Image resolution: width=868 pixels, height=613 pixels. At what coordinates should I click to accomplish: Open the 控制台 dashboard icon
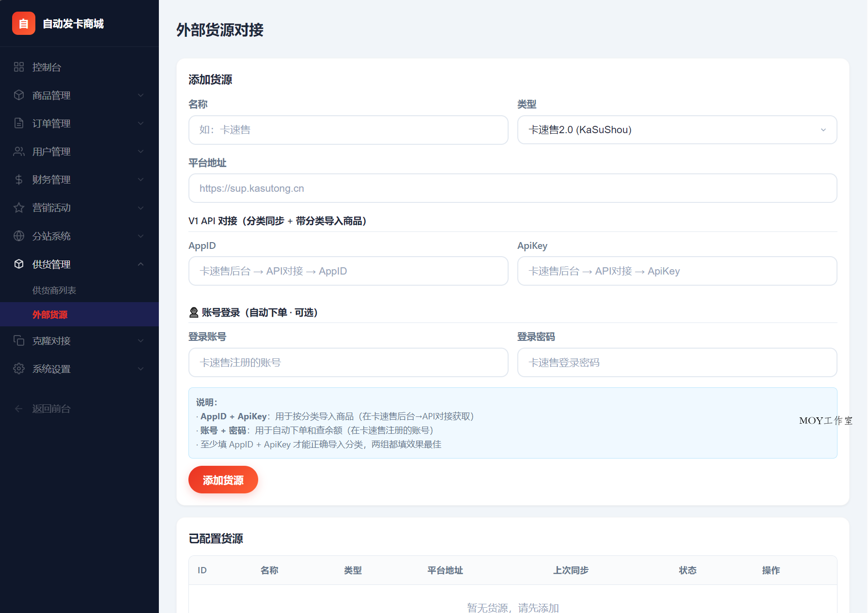pyautogui.click(x=19, y=67)
